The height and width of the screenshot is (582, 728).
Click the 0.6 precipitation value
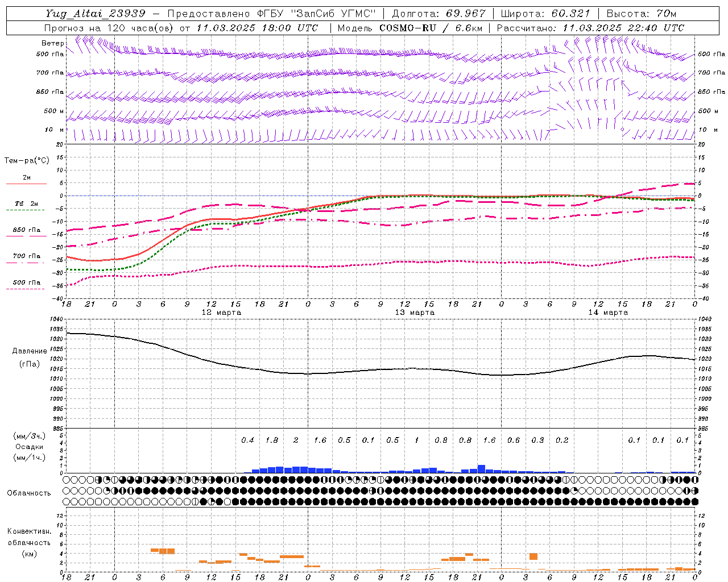tap(514, 440)
